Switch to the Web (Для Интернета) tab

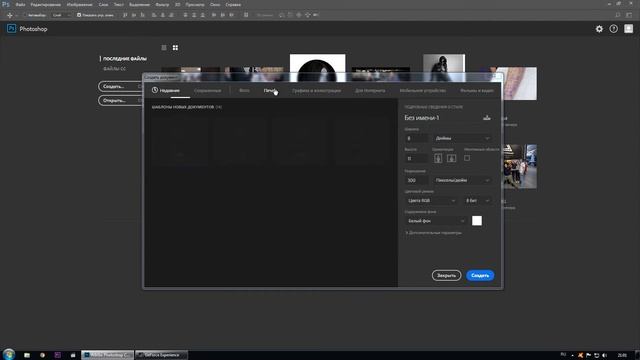tap(370, 91)
